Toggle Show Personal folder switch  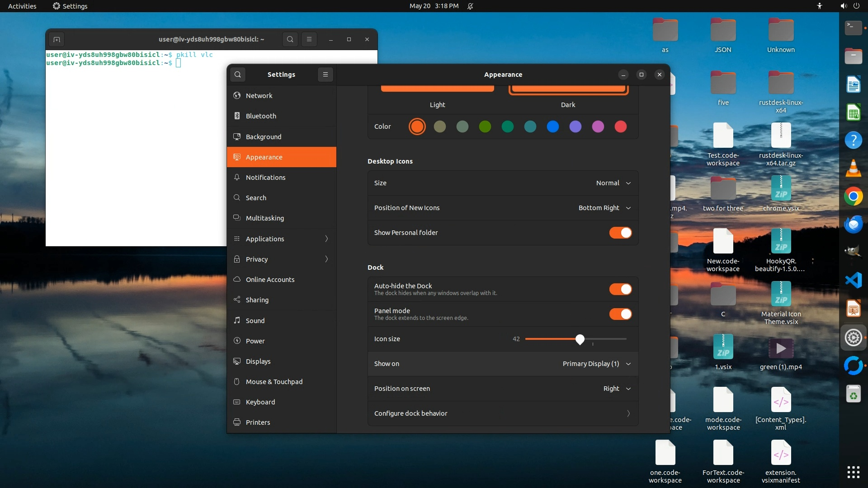[x=620, y=233]
